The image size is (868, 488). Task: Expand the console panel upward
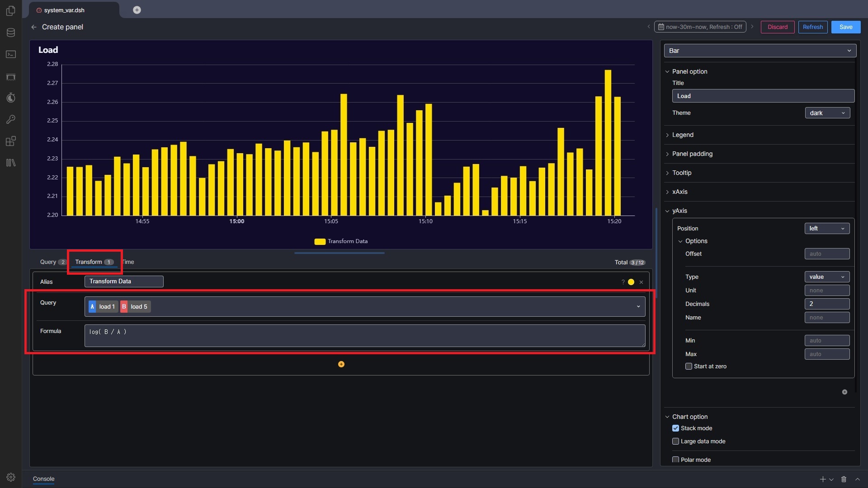[x=858, y=479]
